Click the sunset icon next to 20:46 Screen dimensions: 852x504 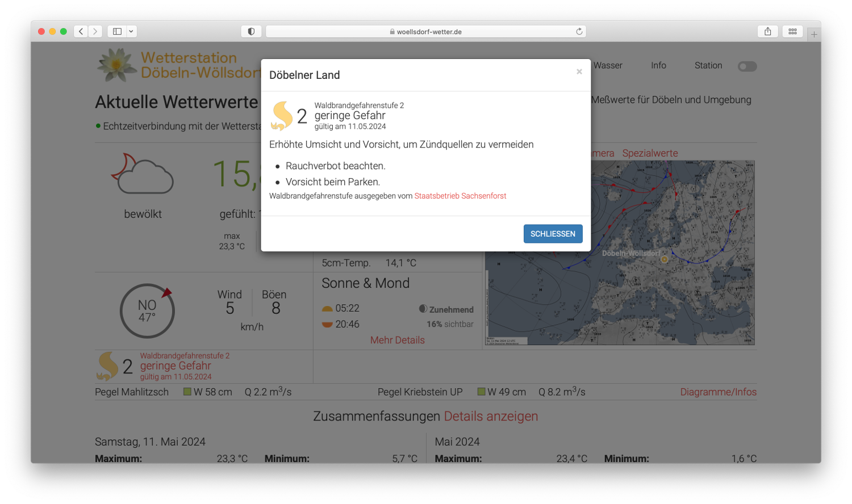[x=327, y=325]
